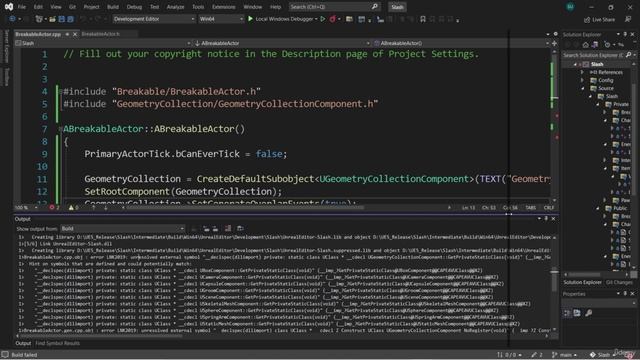
Task: Close the Output panel
Action: click(553, 219)
